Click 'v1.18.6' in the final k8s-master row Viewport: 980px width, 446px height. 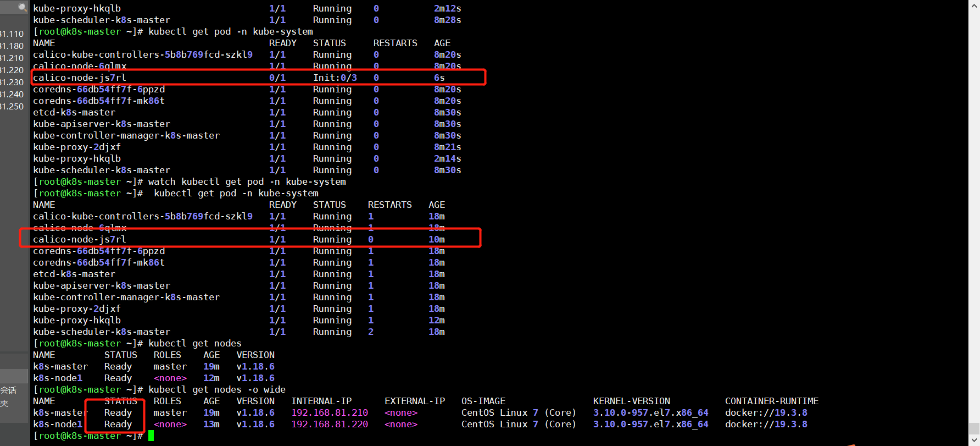point(255,412)
